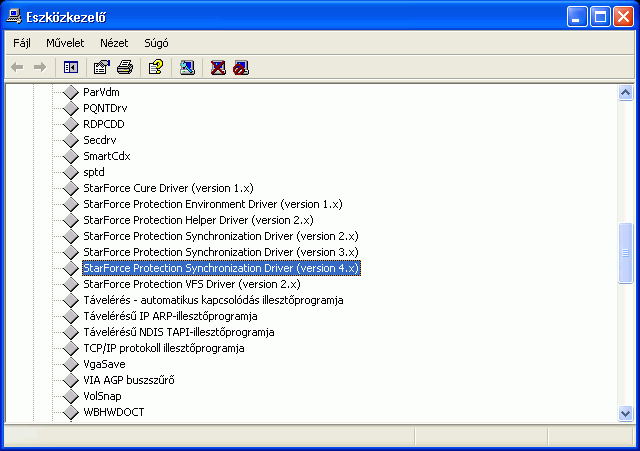Click the Help question mark toolbar icon
The image size is (640, 451).
pyautogui.click(x=155, y=68)
